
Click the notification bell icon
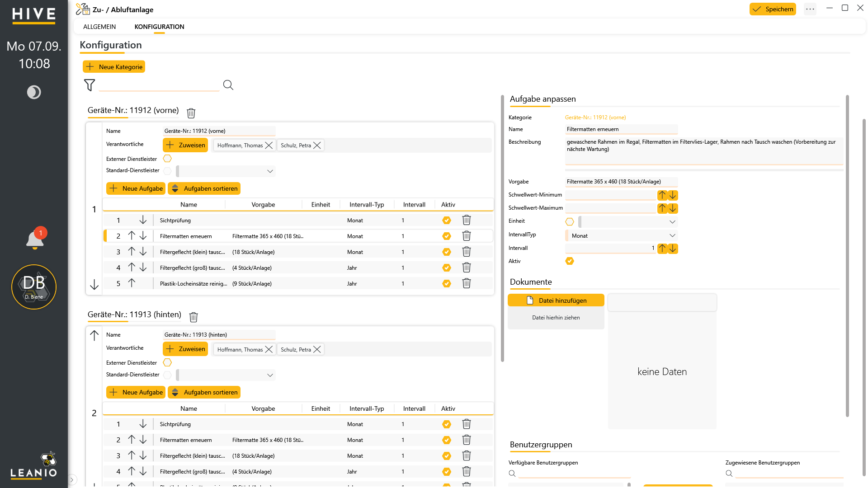coord(35,239)
